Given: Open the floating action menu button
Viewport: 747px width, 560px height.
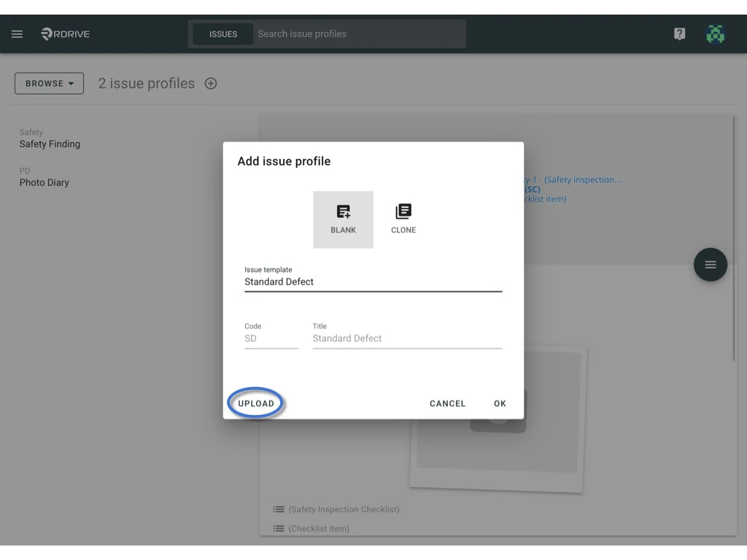Looking at the screenshot, I should pos(711,265).
